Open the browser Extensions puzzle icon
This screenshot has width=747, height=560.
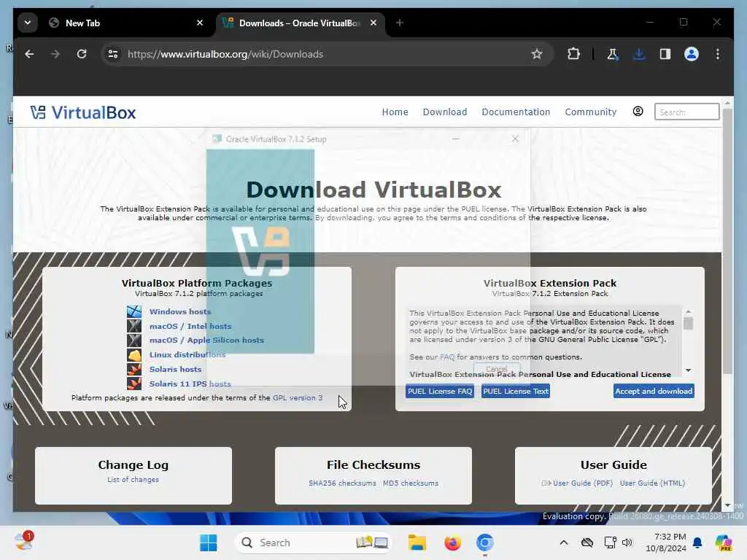[x=573, y=54]
